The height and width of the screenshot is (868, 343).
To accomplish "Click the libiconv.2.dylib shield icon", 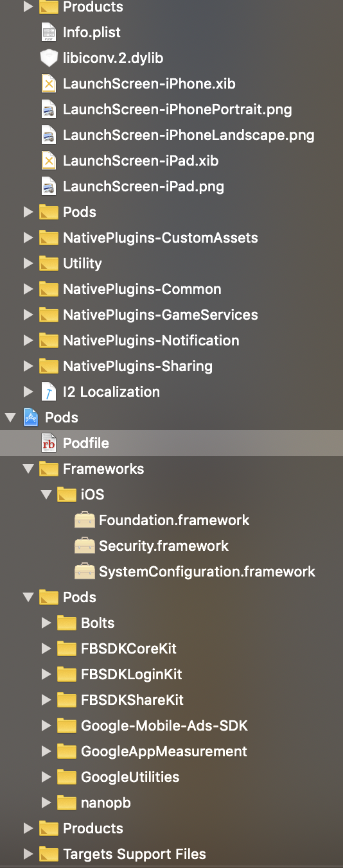I will pyautogui.click(x=49, y=58).
